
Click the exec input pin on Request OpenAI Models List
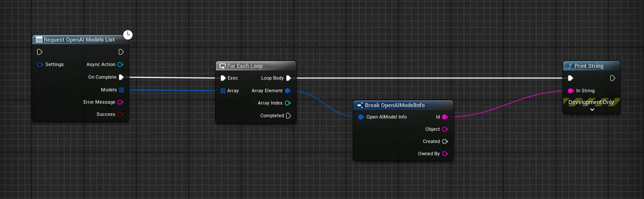40,52
